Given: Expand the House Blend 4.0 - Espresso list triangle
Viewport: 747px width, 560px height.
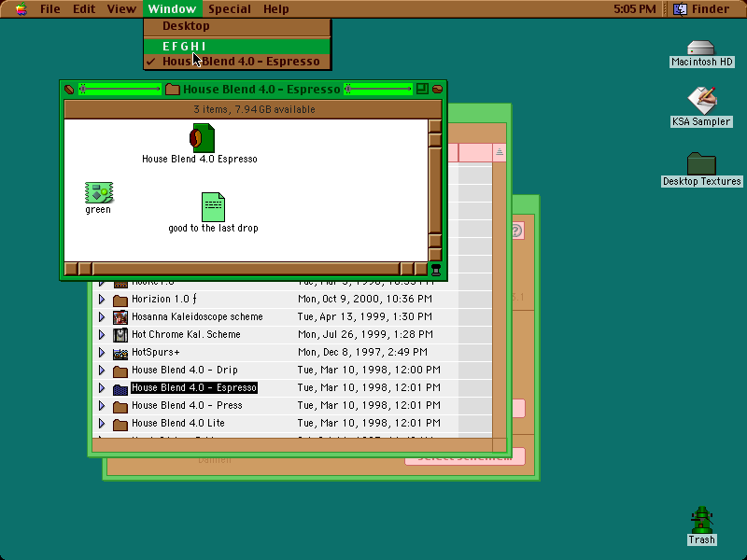Looking at the screenshot, I should [102, 387].
